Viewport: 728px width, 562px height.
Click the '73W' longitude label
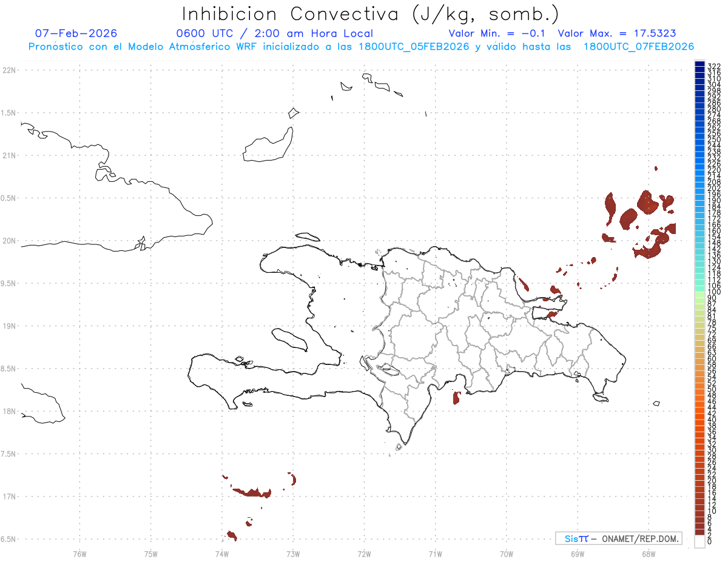coord(293,554)
